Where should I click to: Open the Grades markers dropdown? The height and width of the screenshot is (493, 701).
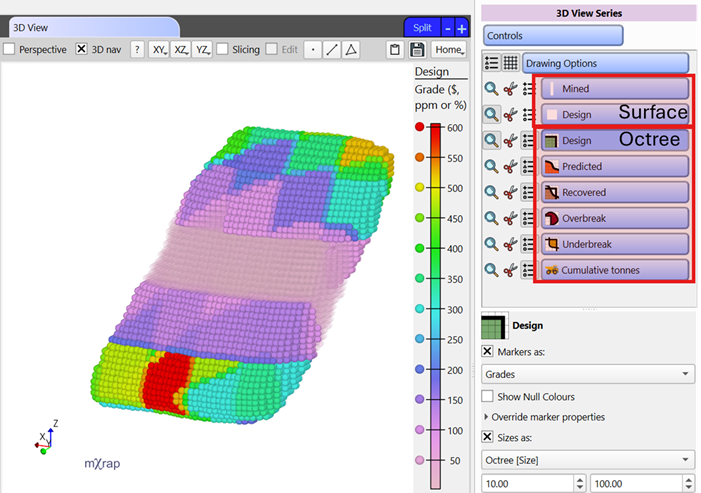pos(587,374)
